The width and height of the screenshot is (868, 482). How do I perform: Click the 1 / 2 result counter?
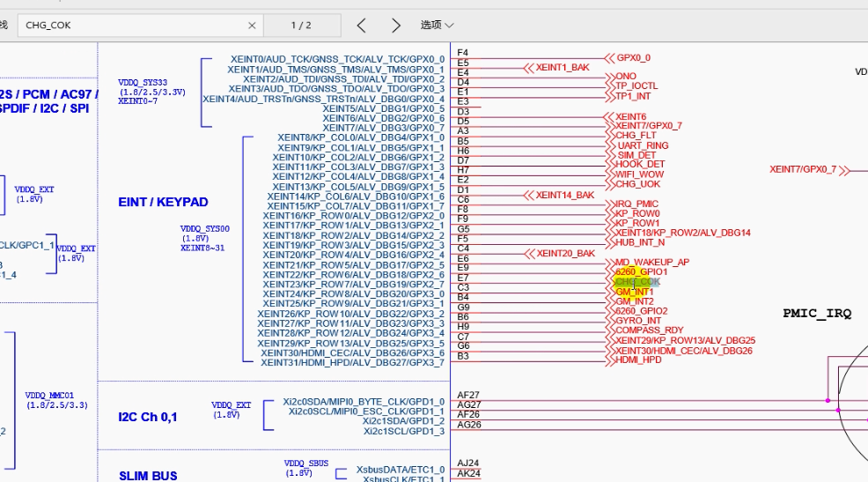pyautogui.click(x=301, y=26)
